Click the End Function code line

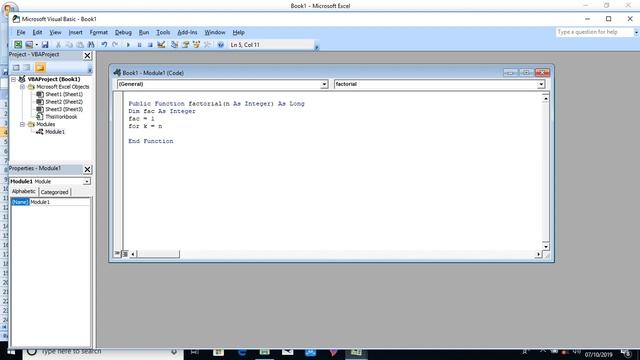pos(151,141)
